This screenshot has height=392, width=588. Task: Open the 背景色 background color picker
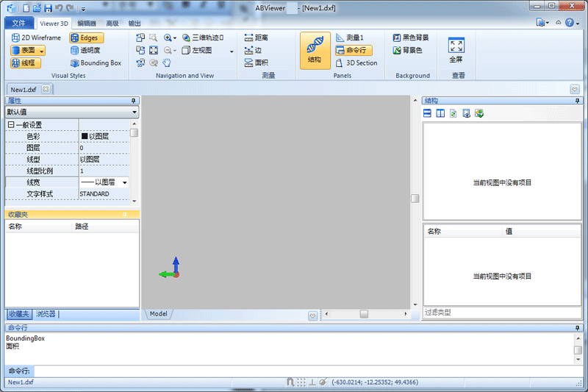(x=408, y=50)
